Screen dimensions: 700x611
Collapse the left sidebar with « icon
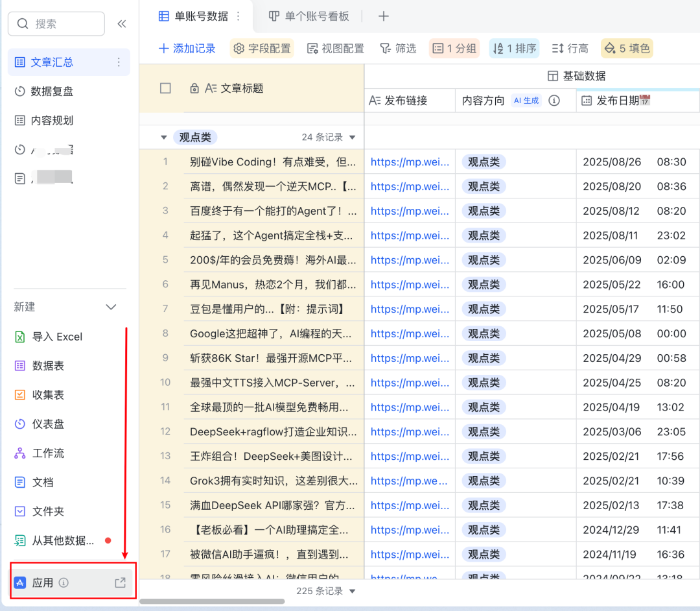tap(122, 23)
